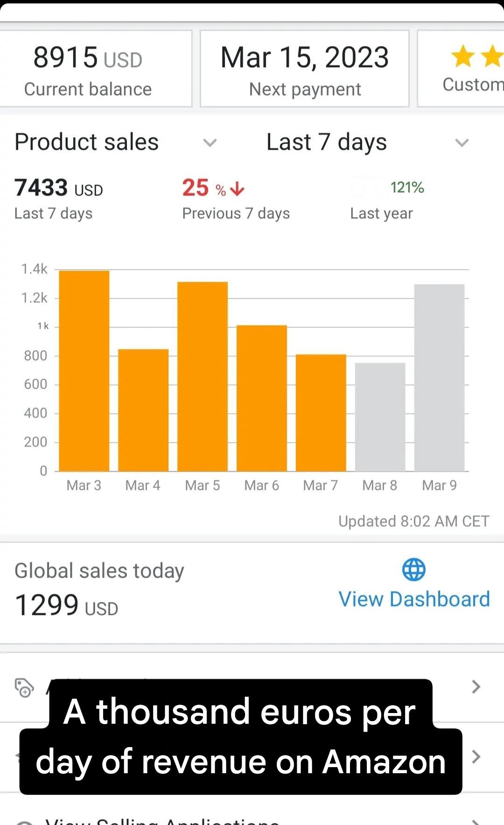Viewport: 504px width, 825px height.
Task: Expand the second list row chevron
Action: click(x=476, y=756)
